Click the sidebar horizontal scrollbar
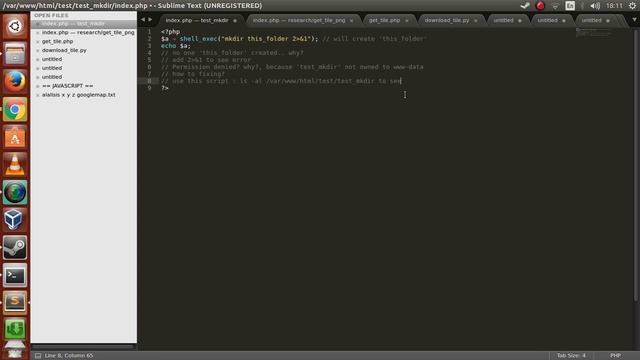This screenshot has width=640, height=360. (83, 347)
